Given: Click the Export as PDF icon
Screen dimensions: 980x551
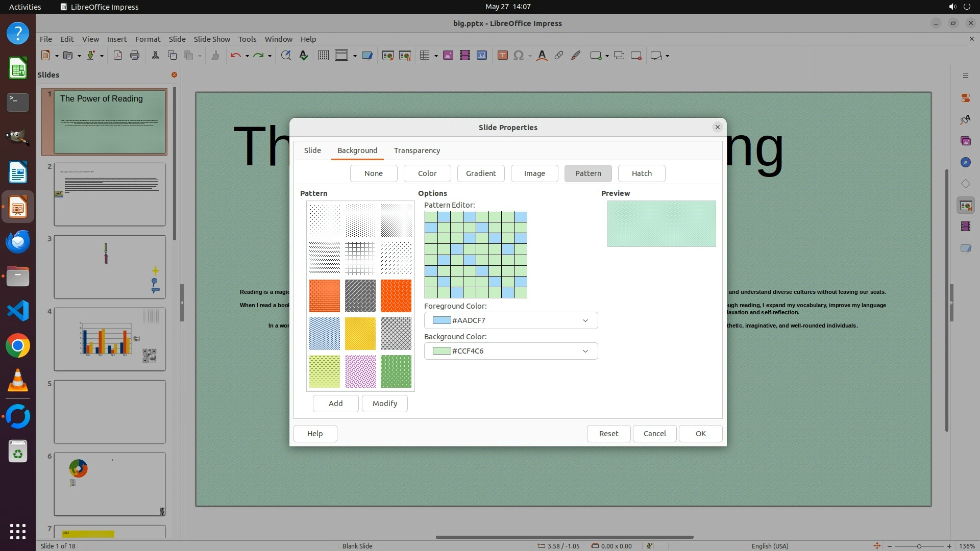Looking at the screenshot, I should pos(118,55).
